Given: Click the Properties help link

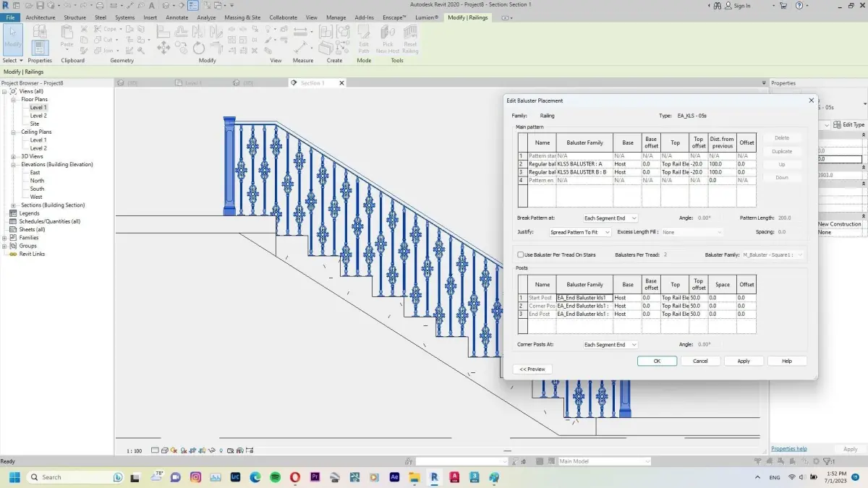Looking at the screenshot, I should point(789,449).
